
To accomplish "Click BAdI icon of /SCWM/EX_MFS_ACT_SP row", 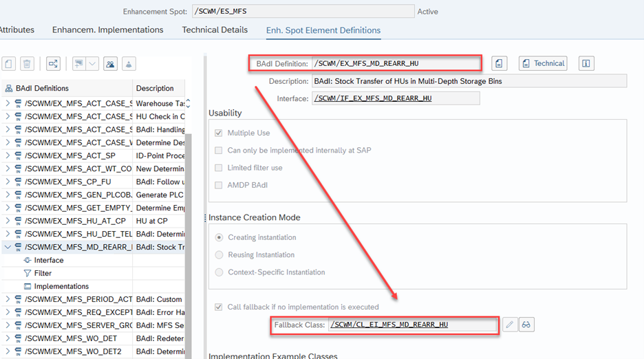I will [x=18, y=155].
